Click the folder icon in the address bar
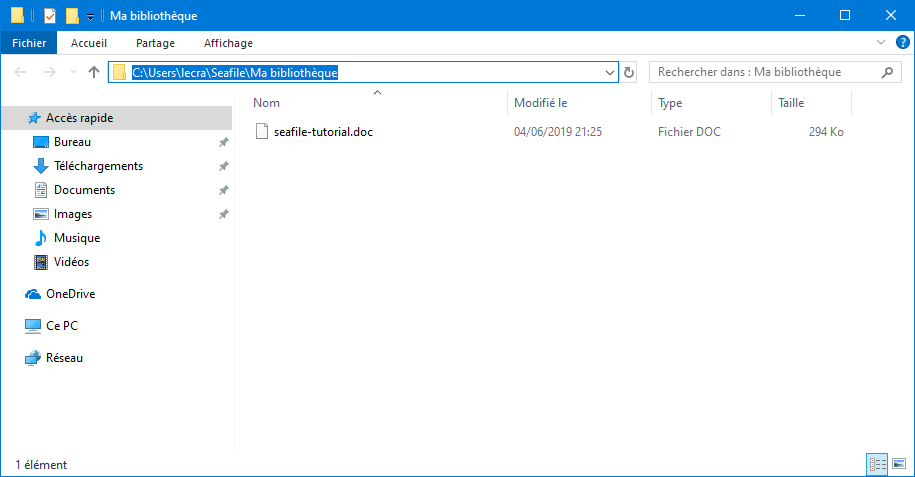 pos(120,72)
